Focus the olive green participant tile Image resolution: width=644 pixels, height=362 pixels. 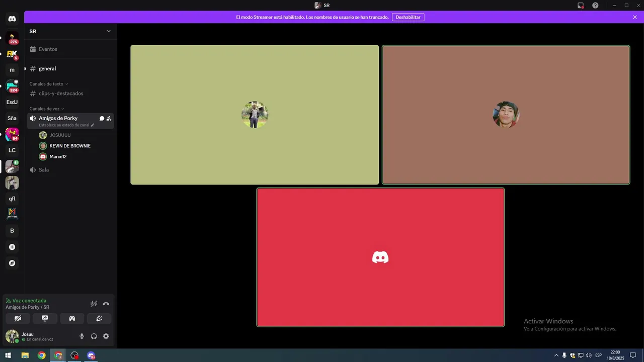(x=255, y=115)
